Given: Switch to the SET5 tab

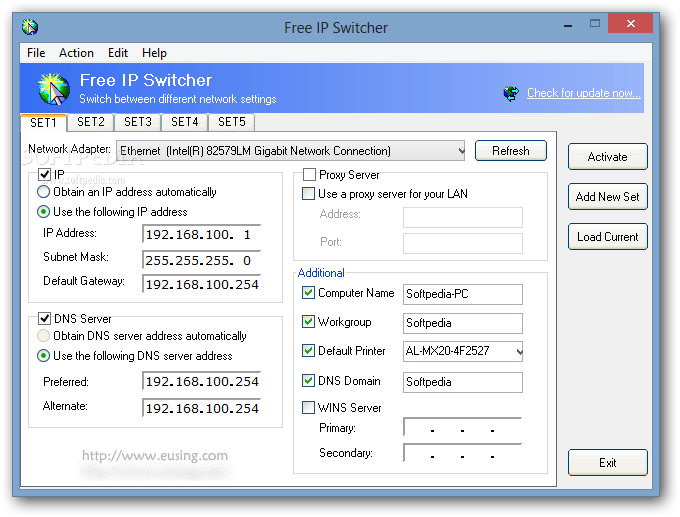Looking at the screenshot, I should [232, 122].
